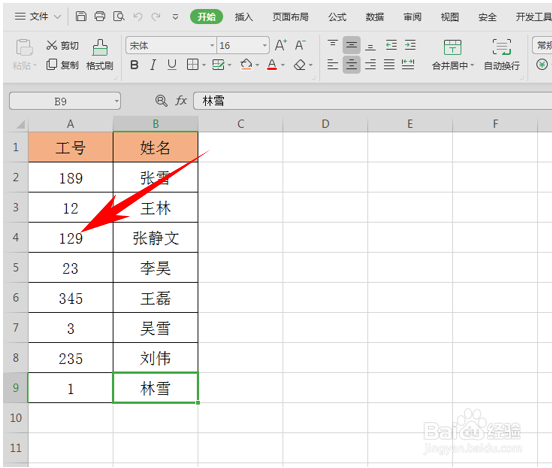The width and height of the screenshot is (552, 468).
Task: Open the font size 16 dropdown
Action: [264, 45]
